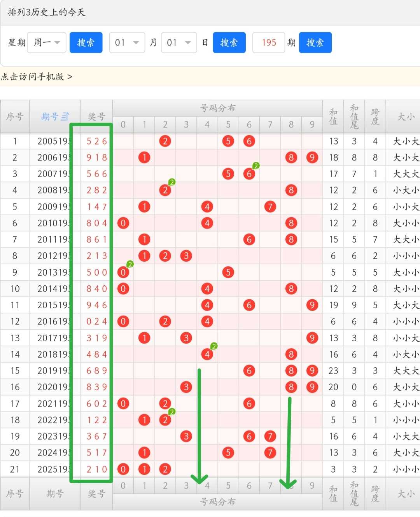
Task: Click the red ball 3 in row 8
Action: click(x=186, y=256)
